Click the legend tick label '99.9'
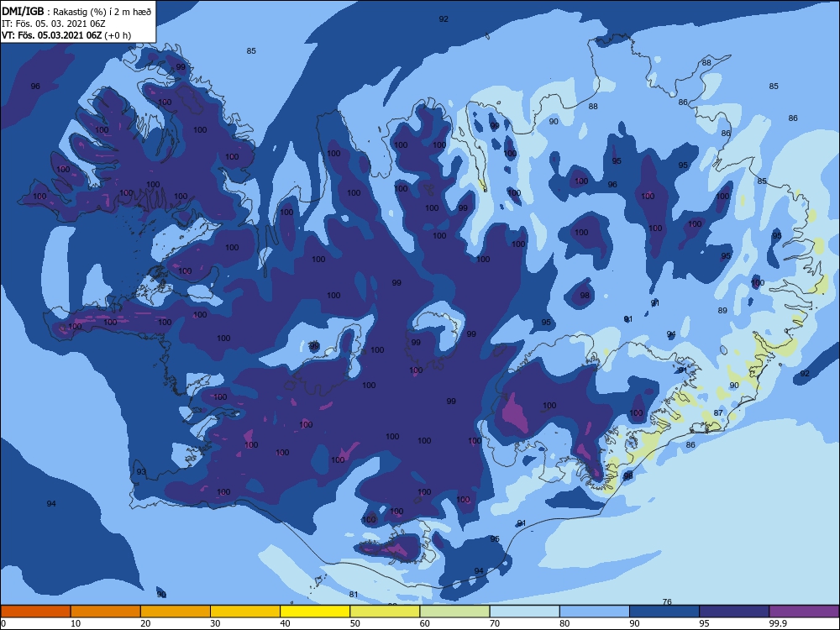840x630 pixels. (x=779, y=623)
